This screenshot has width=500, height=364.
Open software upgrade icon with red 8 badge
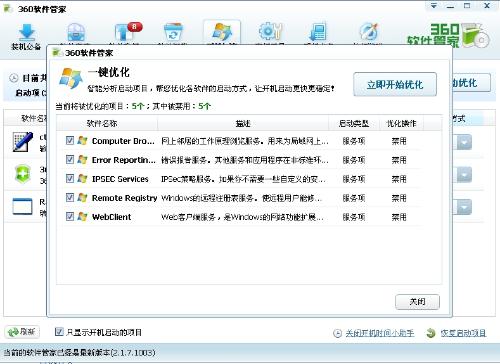pos(127,32)
